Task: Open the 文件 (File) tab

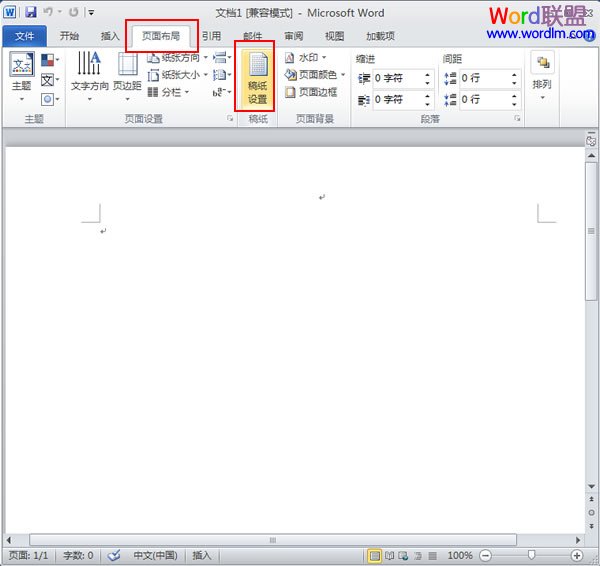Action: pyautogui.click(x=24, y=36)
